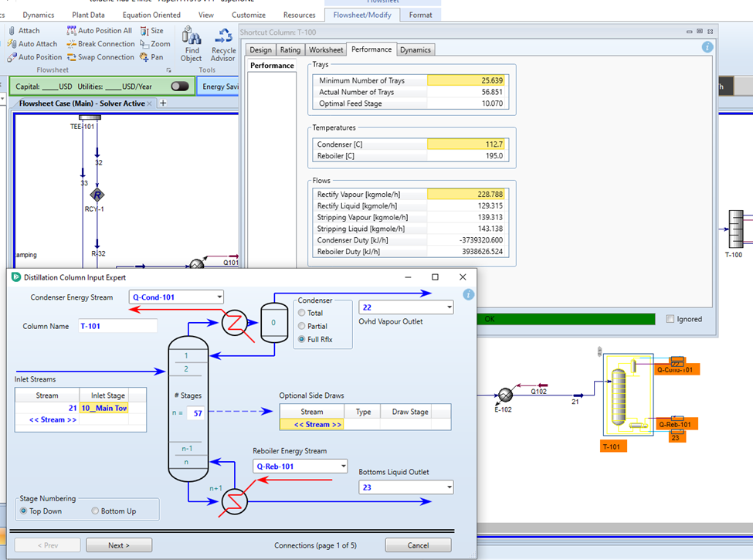
Task: Choose Bottom Up stage numbering
Action: tap(95, 511)
